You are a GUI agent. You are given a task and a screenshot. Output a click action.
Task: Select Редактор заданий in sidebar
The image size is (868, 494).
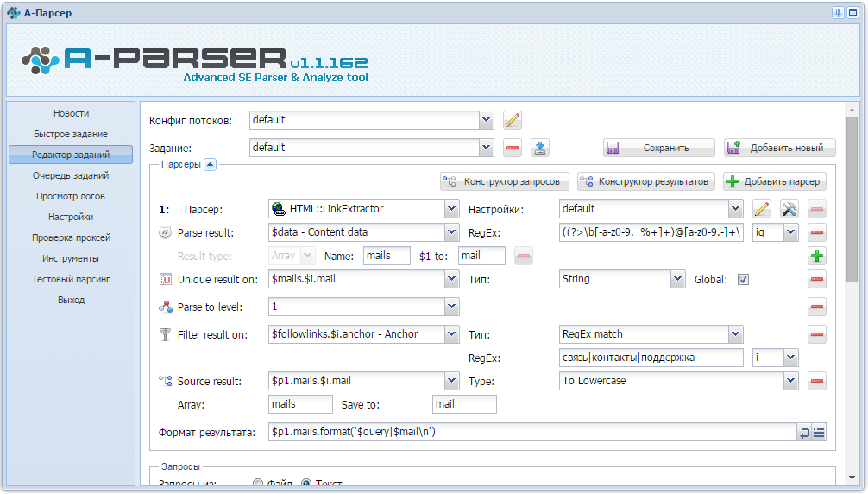pos(71,155)
